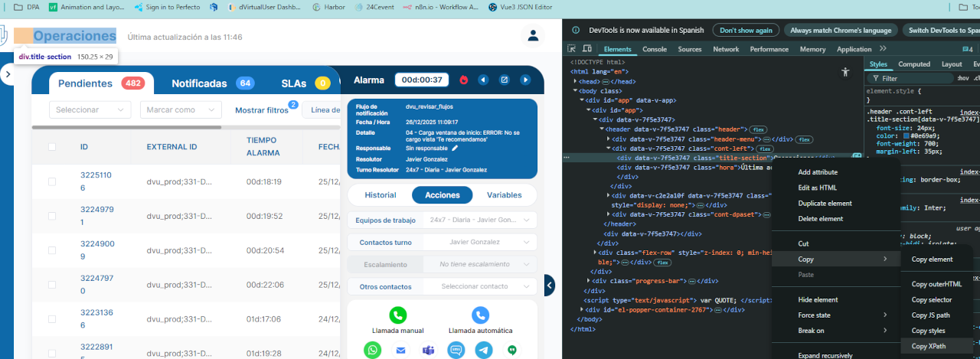The image size is (980, 359).
Task: Toggle the :hov element state button
Action: 963,78
